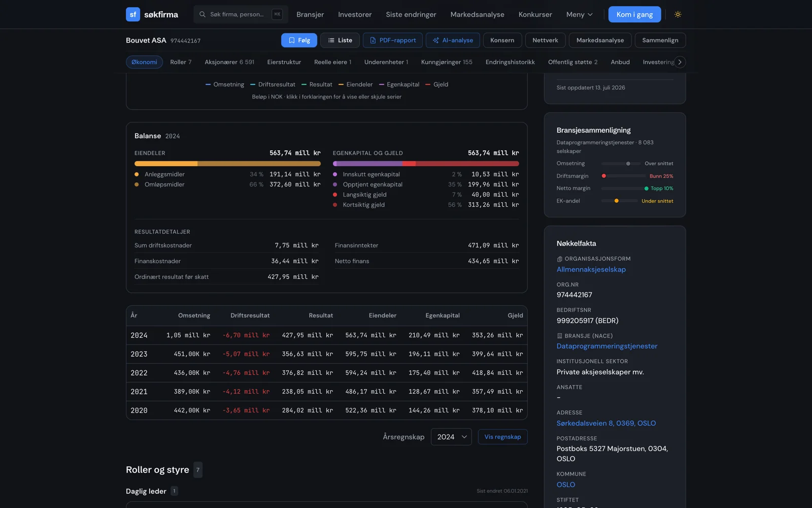Click the 2020 row year cell
Image resolution: width=812 pixels, height=508 pixels.
coord(139,410)
